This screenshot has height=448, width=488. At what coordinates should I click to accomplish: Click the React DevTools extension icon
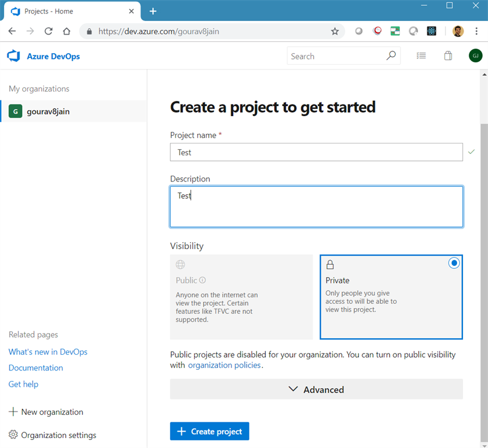tap(431, 31)
